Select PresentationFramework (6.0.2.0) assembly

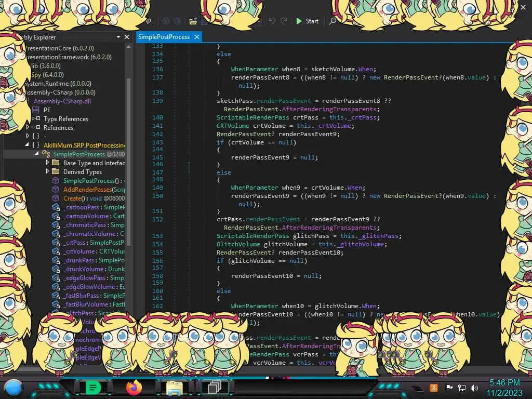(x=69, y=57)
